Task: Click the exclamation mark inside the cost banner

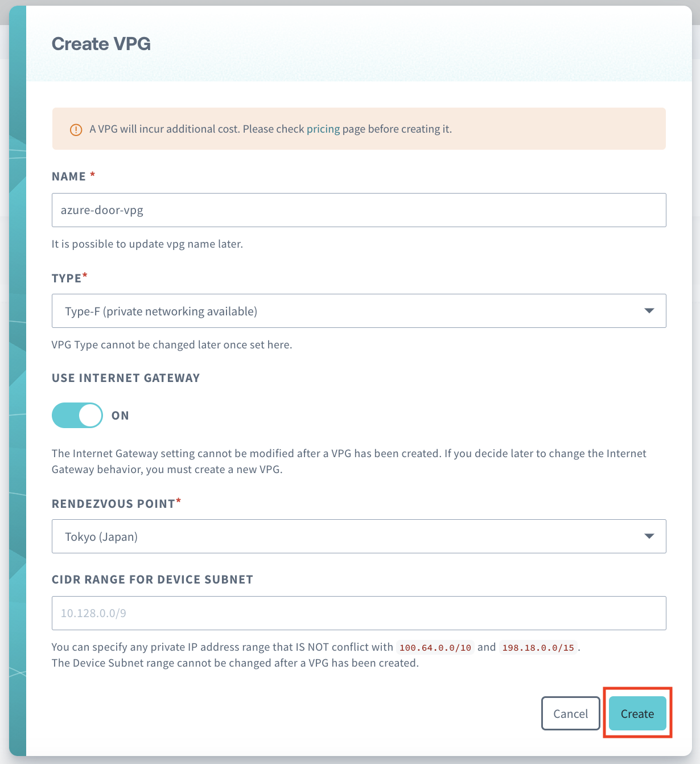Action: (x=76, y=129)
